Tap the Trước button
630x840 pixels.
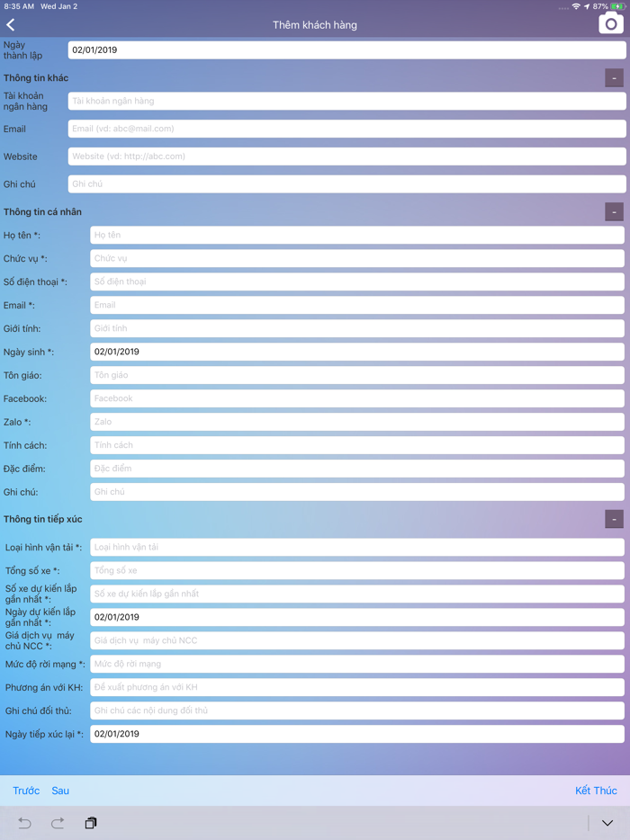26,791
